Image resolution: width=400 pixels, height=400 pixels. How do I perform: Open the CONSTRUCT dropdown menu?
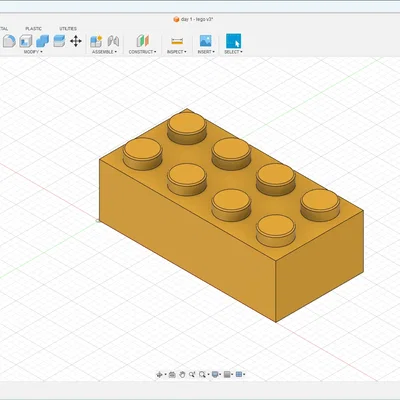(142, 52)
